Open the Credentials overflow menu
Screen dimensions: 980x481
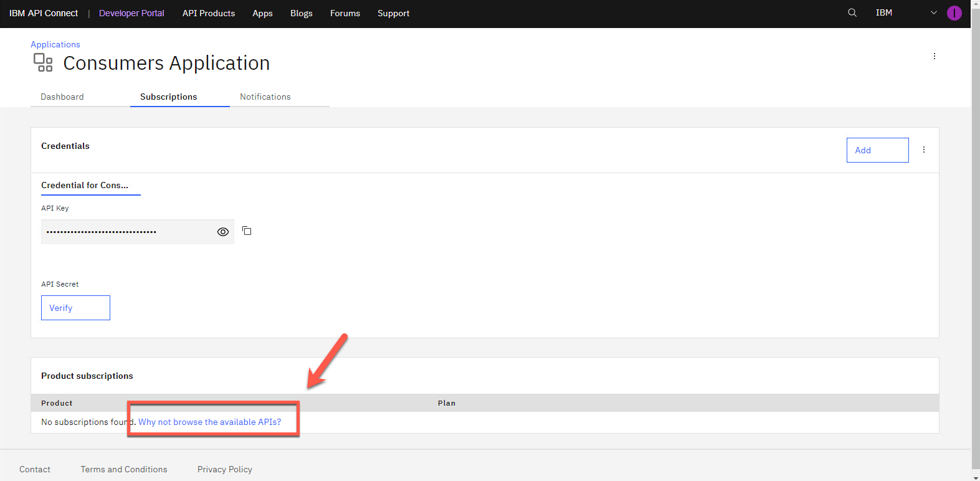click(x=923, y=150)
